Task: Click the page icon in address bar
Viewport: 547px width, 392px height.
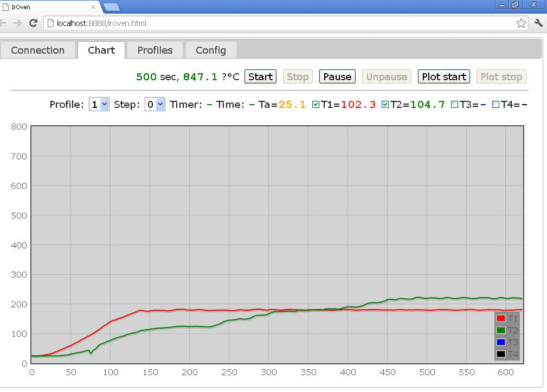Action: (x=50, y=23)
